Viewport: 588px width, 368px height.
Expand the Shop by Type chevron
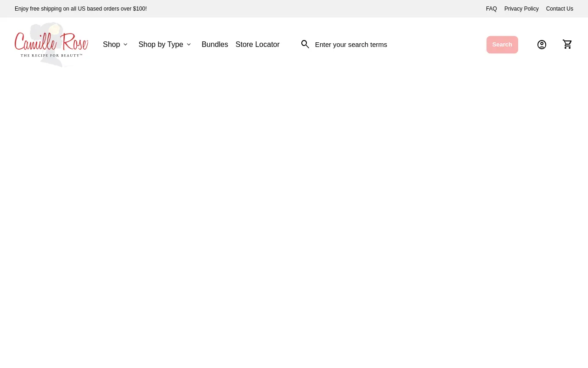pos(188,45)
